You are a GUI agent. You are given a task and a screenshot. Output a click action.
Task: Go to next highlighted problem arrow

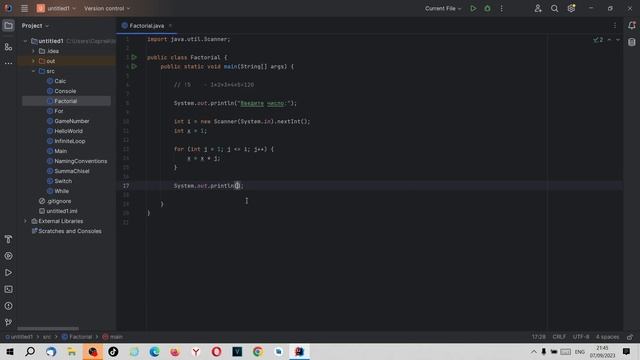click(618, 40)
